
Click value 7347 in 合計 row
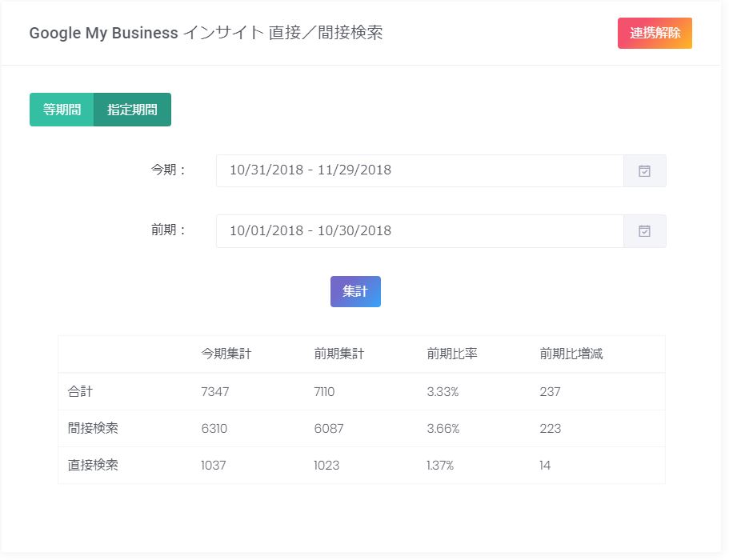pyautogui.click(x=214, y=392)
